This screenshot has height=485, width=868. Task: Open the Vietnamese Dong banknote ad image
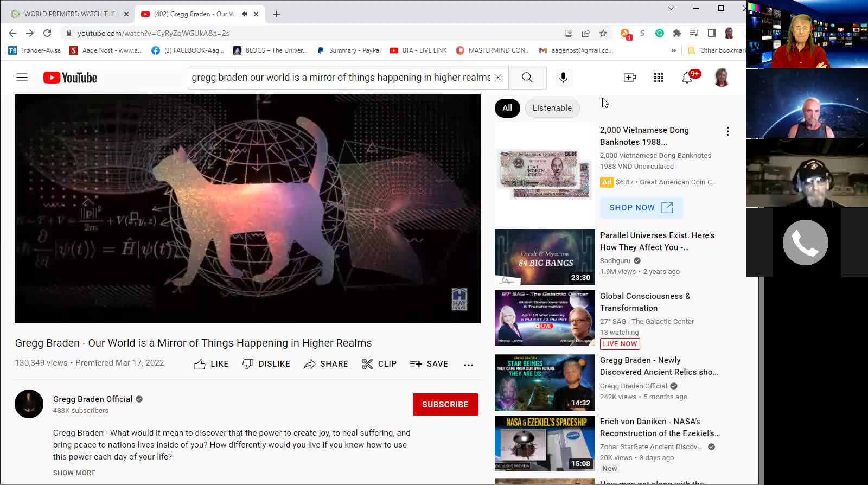coord(545,174)
